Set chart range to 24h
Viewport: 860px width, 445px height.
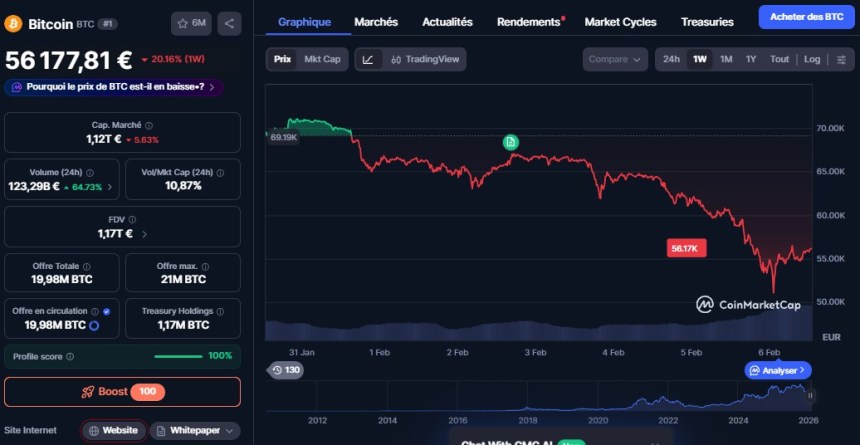tap(671, 59)
